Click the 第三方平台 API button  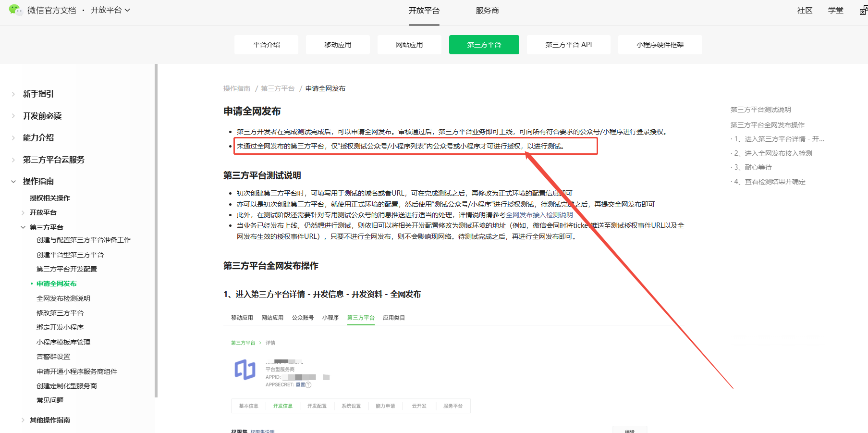tap(569, 45)
